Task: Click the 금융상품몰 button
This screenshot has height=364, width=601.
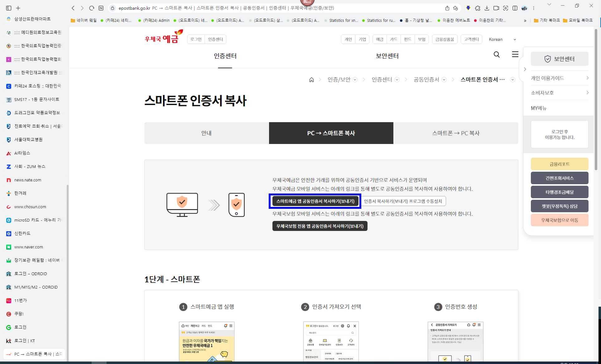Action: 445,39
